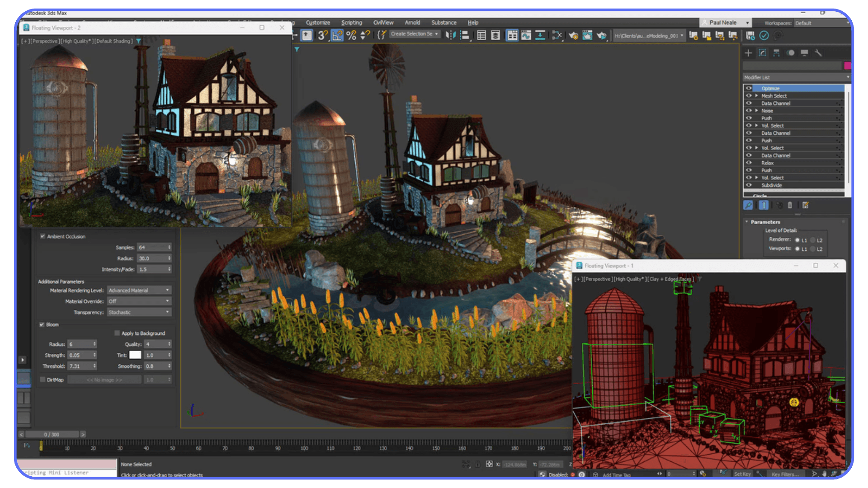Click the selection lock icon in status bar

click(477, 464)
